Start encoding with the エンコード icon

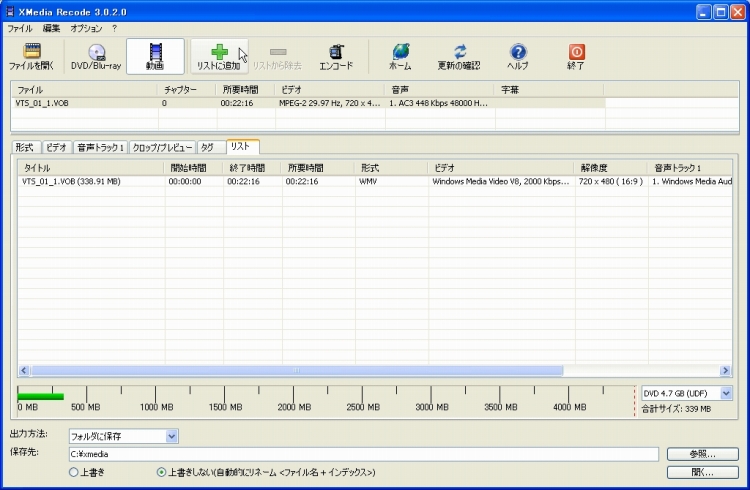click(x=336, y=56)
